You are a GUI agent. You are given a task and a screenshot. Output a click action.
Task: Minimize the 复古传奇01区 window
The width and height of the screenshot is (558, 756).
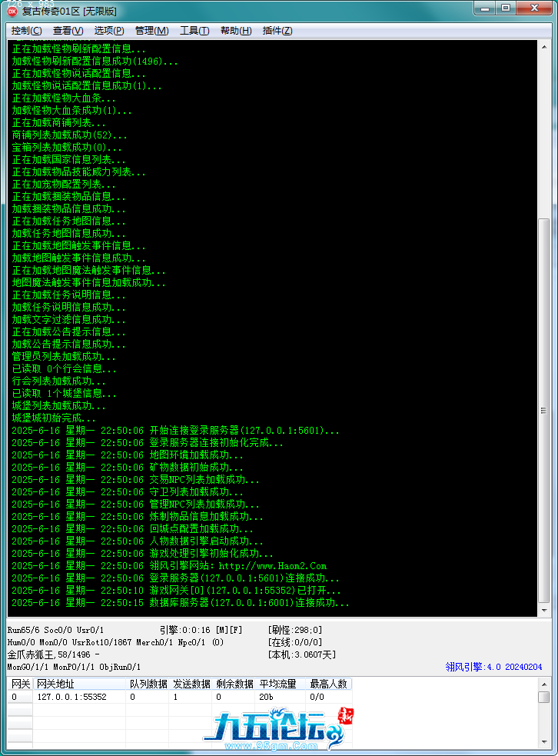pyautogui.click(x=485, y=8)
